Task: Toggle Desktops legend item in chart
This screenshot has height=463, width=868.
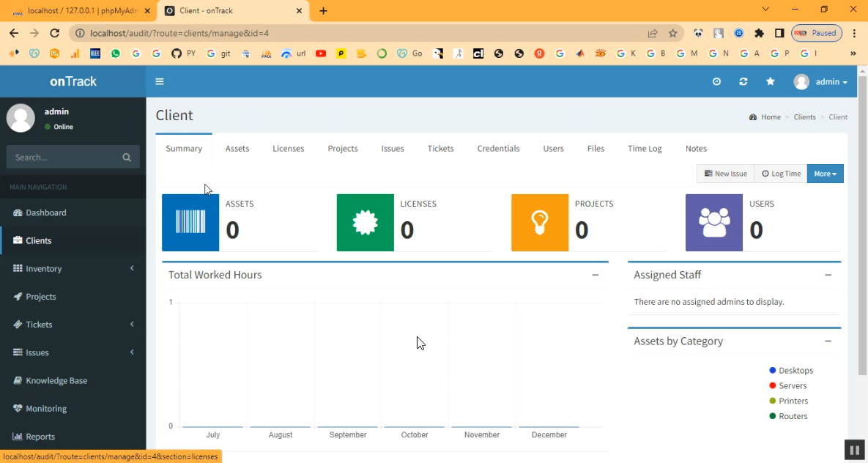Action: tap(790, 371)
